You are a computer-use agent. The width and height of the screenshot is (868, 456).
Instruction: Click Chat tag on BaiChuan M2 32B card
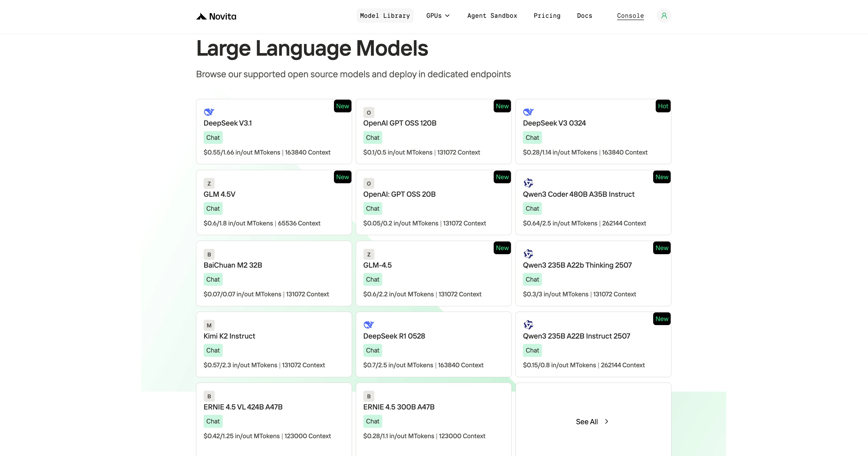coord(213,279)
